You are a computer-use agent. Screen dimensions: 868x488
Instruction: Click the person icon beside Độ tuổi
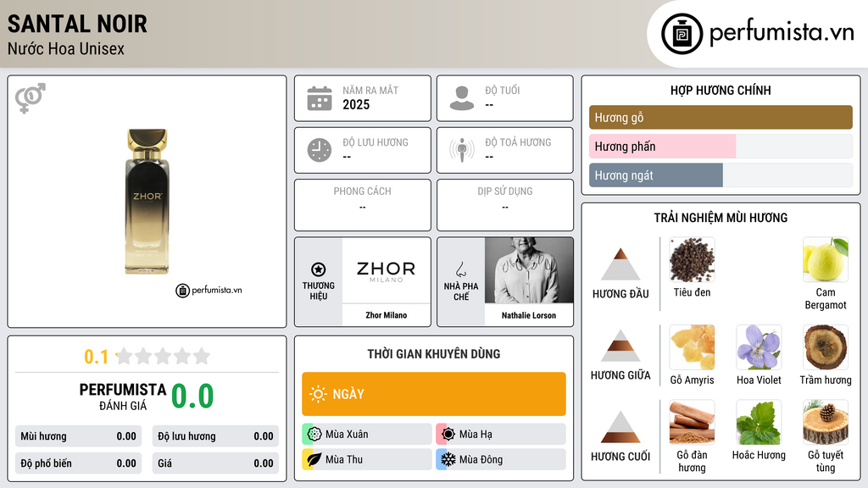462,98
